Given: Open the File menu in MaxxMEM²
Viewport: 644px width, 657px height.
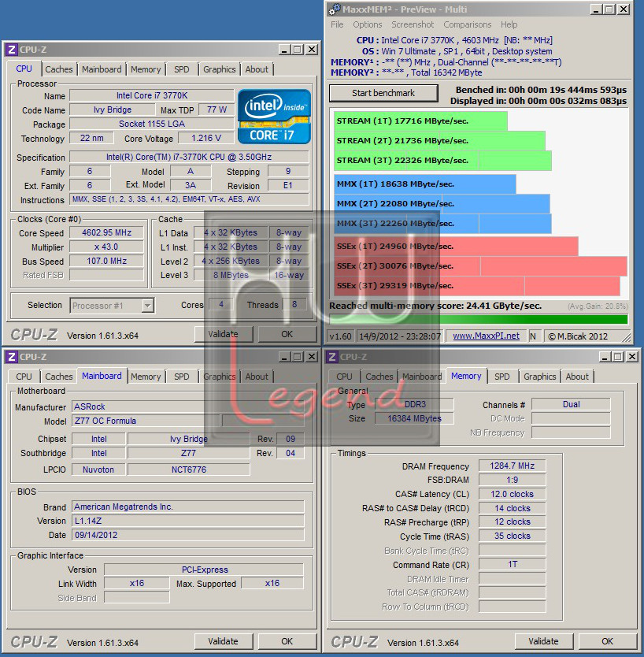Looking at the screenshot, I should click(337, 24).
